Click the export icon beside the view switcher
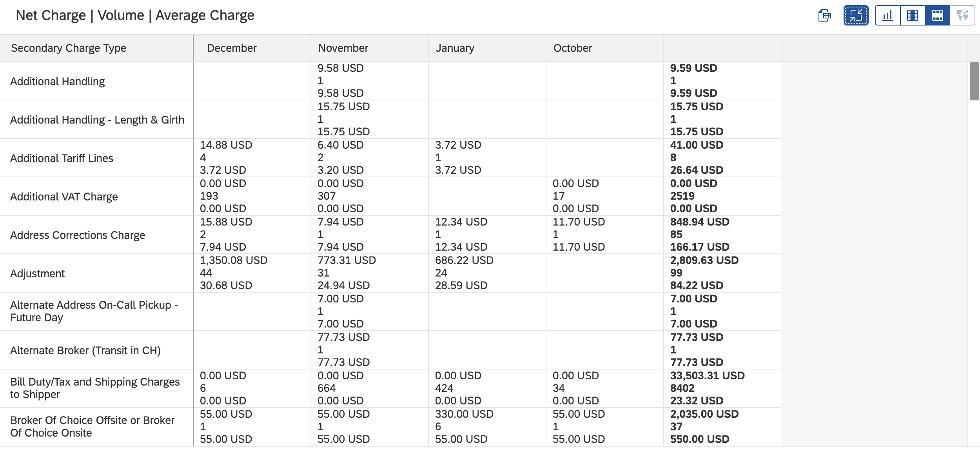980x455 pixels. tap(825, 16)
